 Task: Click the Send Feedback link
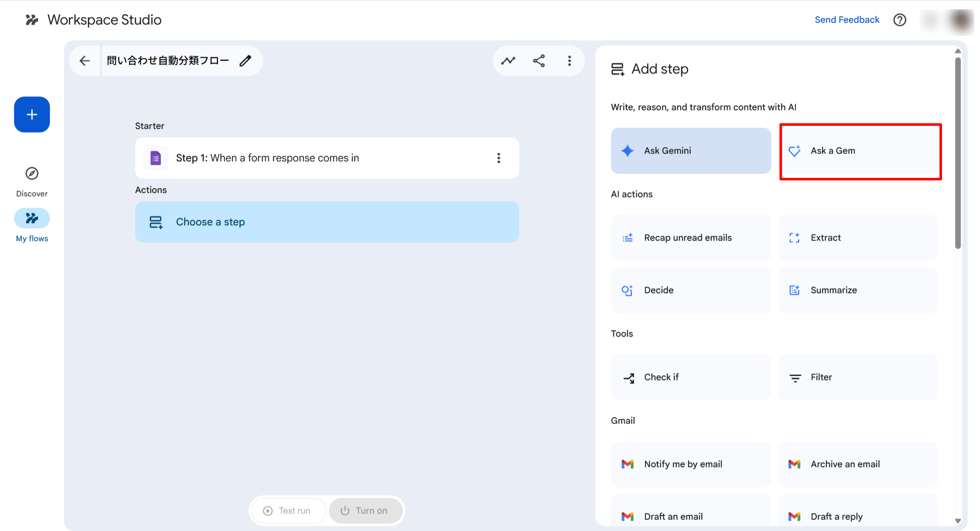[847, 20]
